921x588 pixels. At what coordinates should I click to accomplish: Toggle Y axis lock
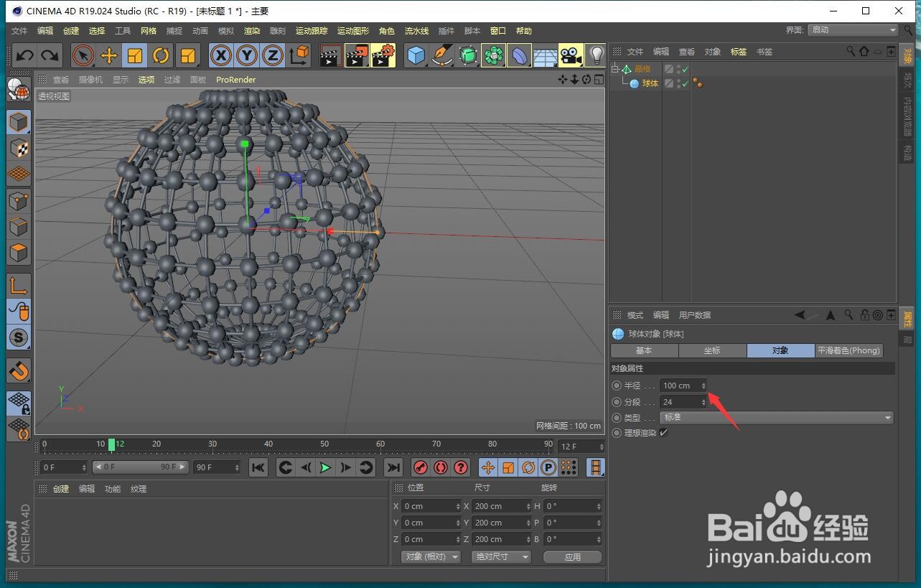point(247,55)
